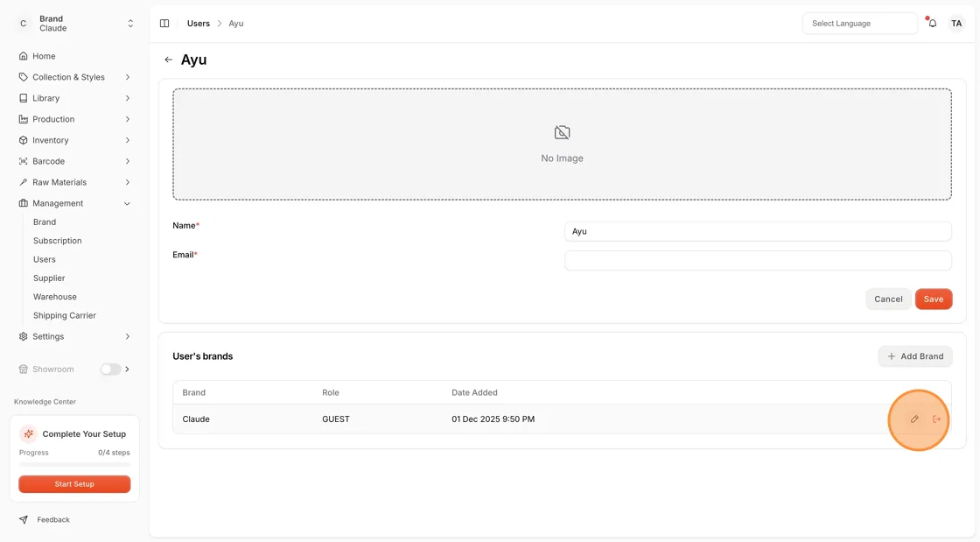This screenshot has height=542, width=980.
Task: Click the Collection & Styles tag icon
Action: click(23, 78)
